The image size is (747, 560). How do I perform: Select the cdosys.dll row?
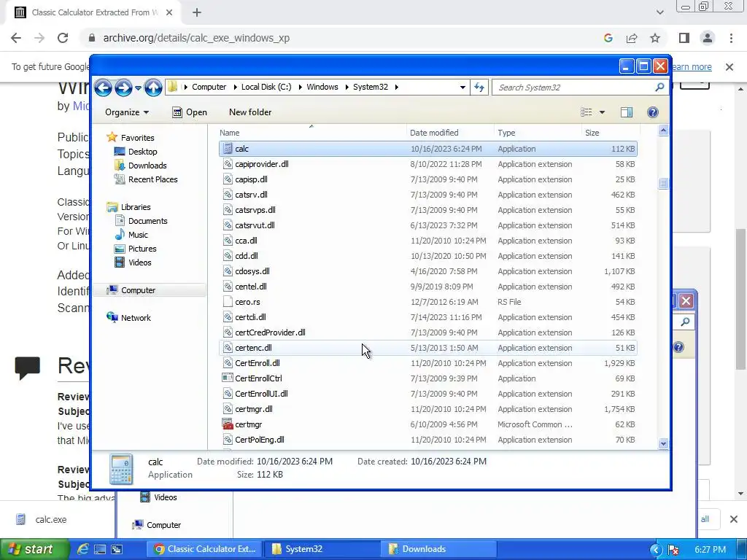427,271
